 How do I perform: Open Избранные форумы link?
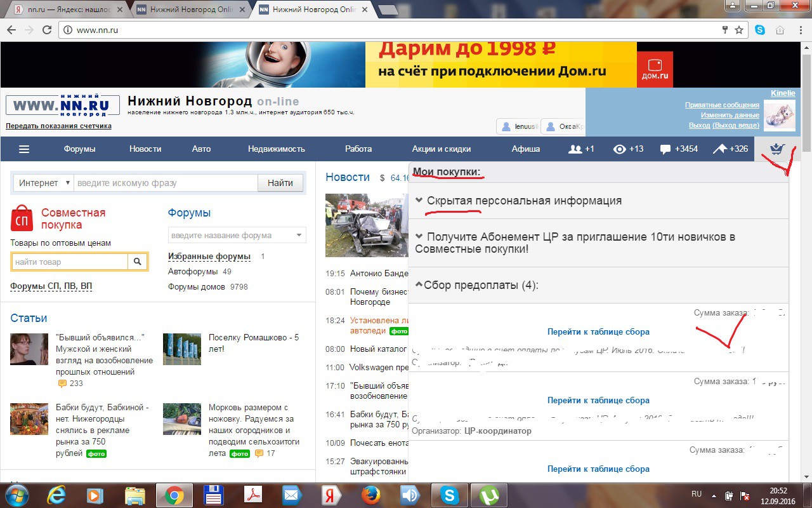pos(209,257)
